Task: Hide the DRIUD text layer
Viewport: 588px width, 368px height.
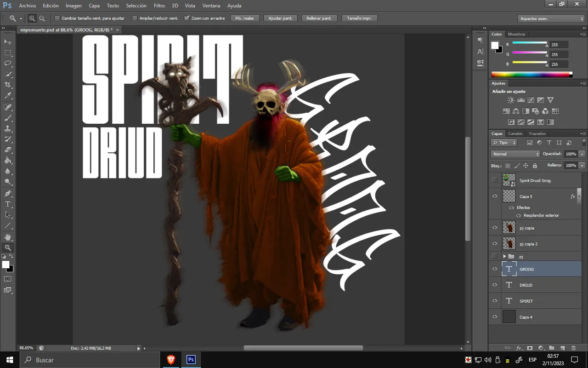Action: (x=495, y=285)
